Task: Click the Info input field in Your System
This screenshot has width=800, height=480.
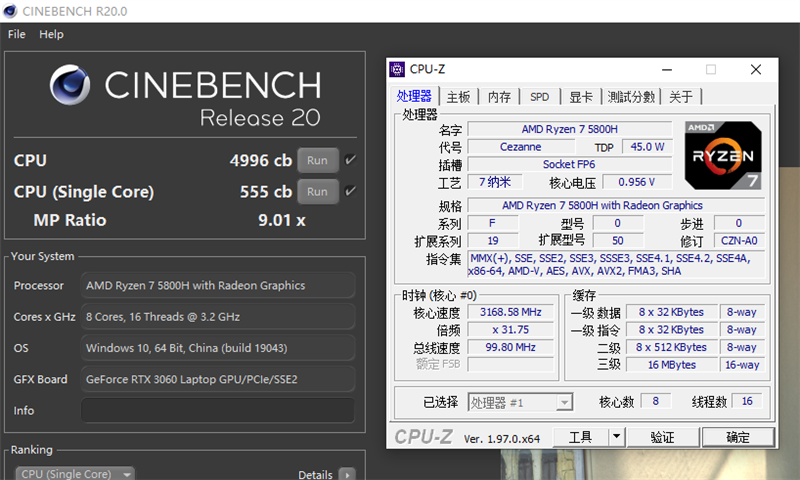Action: [x=218, y=411]
